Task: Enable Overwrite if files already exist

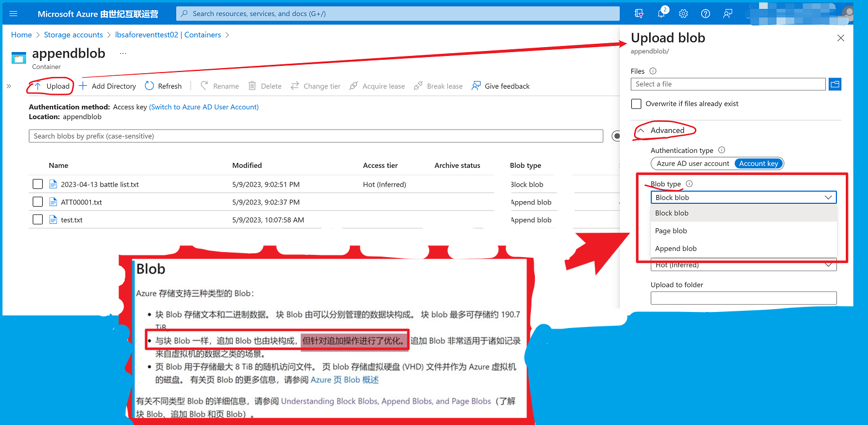Action: pos(636,104)
